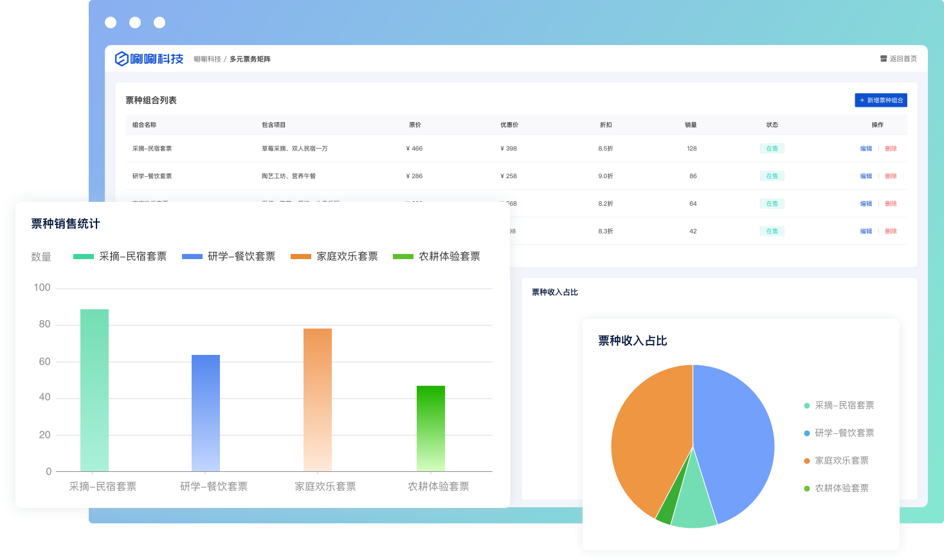Click blue dot beside 研学-餐饮套票 in pie legend
This screenshot has width=944, height=560.
click(806, 433)
